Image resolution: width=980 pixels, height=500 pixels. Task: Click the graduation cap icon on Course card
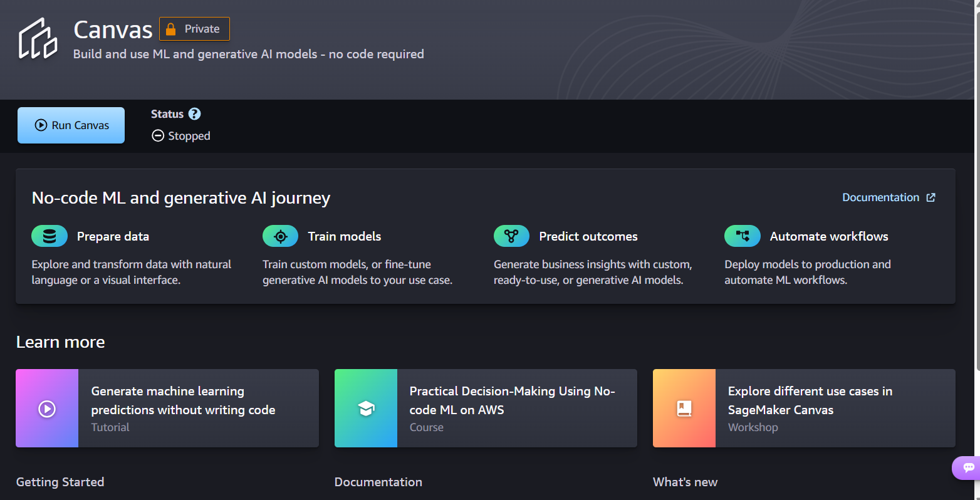[x=366, y=409]
